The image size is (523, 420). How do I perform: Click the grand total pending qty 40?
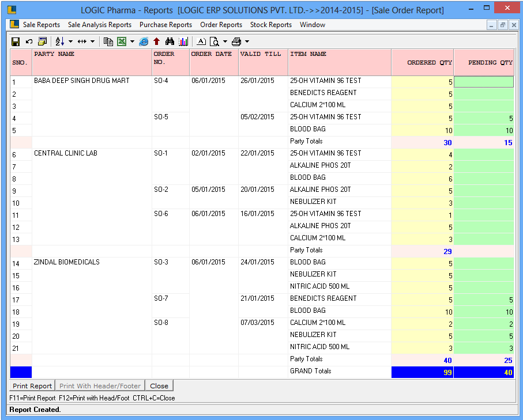coord(484,372)
